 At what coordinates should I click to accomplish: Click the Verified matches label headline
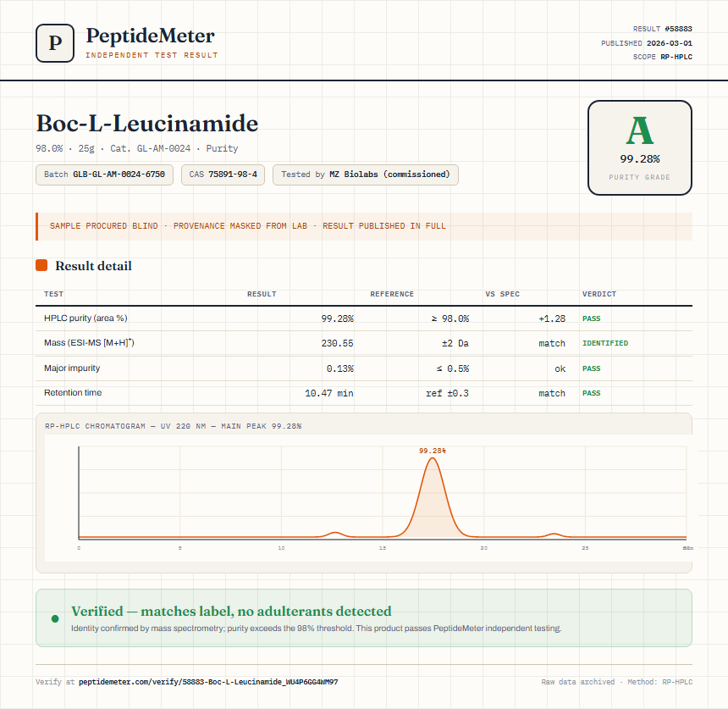[231, 611]
